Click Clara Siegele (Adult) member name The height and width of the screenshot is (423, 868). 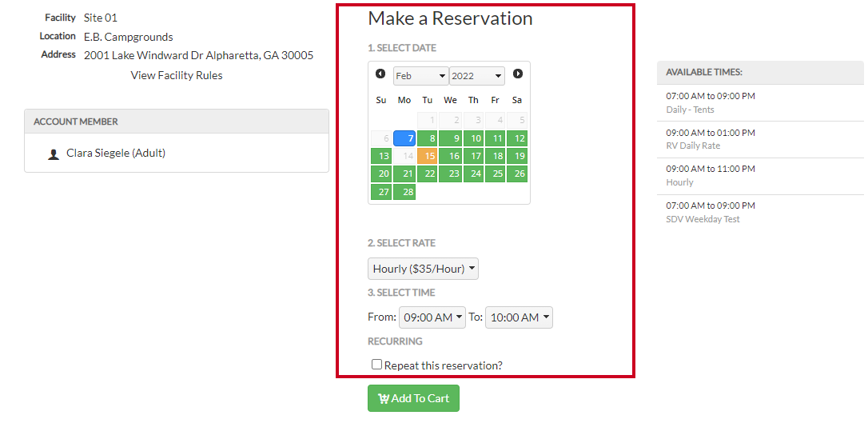tap(116, 154)
